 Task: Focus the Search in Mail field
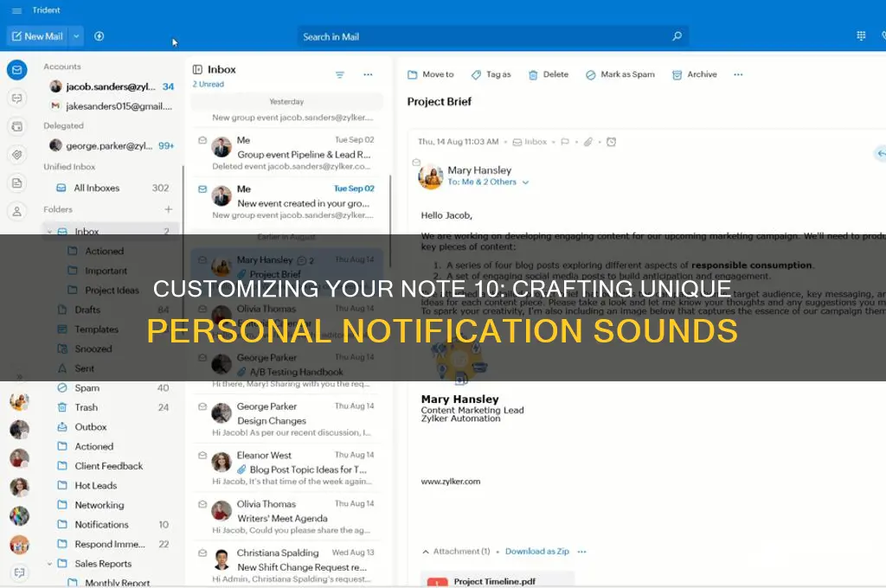(492, 36)
